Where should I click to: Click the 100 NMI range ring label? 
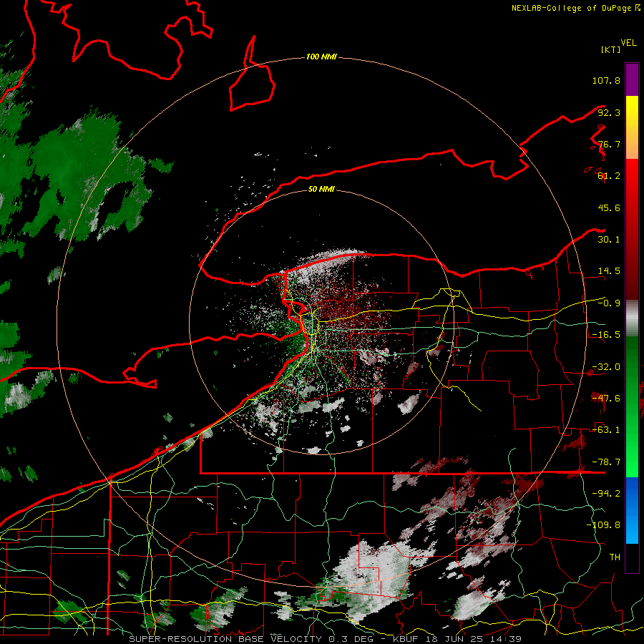click(x=321, y=57)
